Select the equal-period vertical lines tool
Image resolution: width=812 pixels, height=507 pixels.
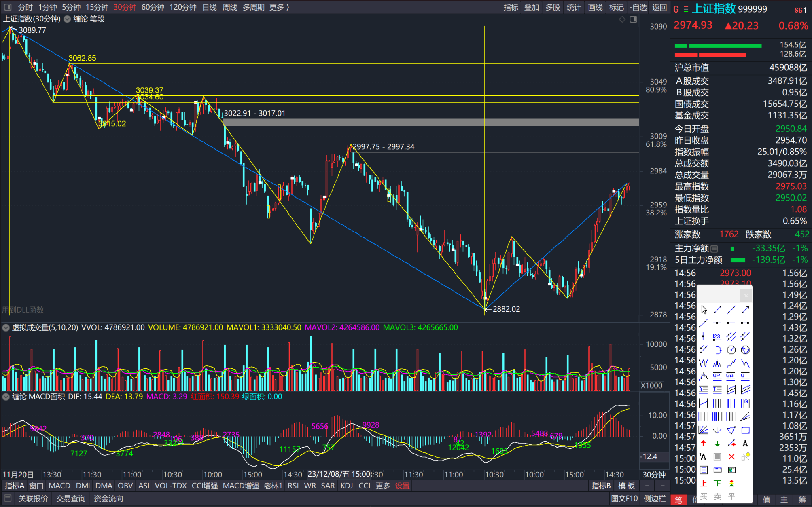(717, 403)
